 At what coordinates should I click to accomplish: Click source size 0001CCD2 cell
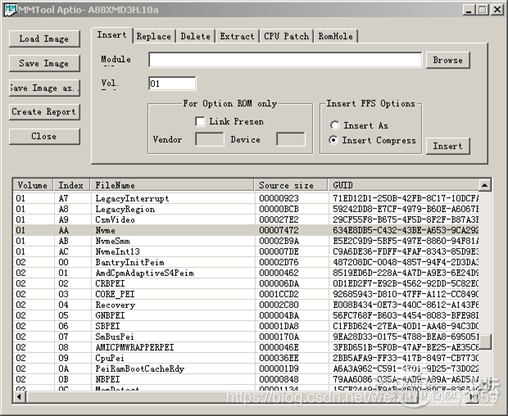(279, 294)
